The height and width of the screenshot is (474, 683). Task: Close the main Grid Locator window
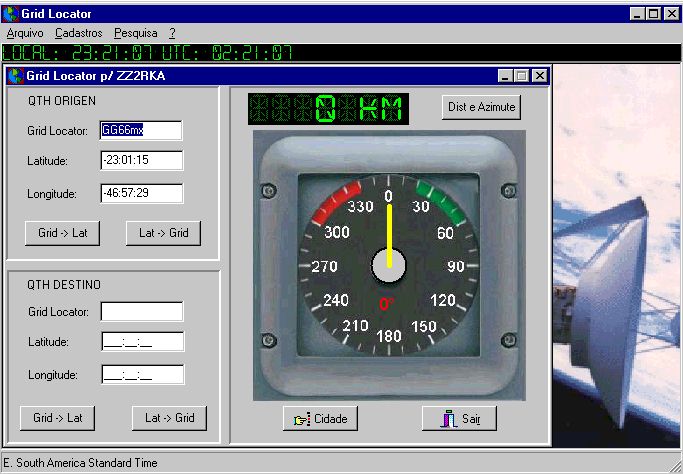(671, 14)
